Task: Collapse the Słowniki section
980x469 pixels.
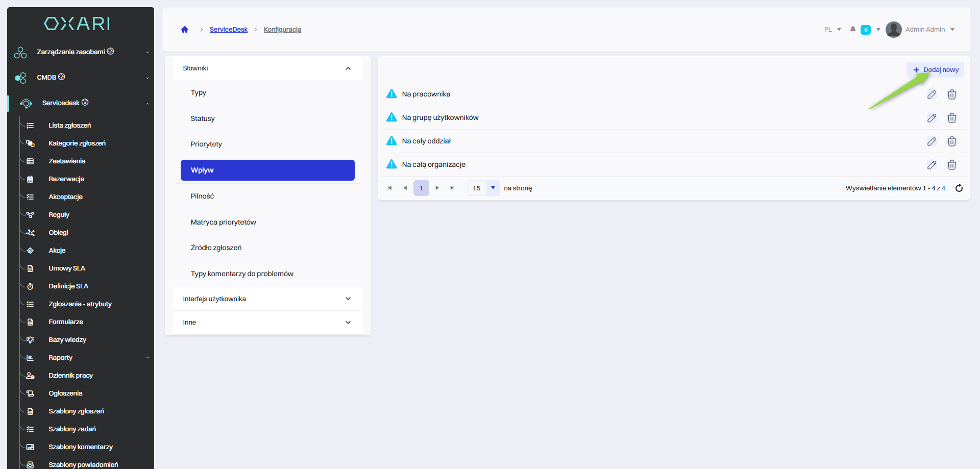Action: tap(348, 68)
